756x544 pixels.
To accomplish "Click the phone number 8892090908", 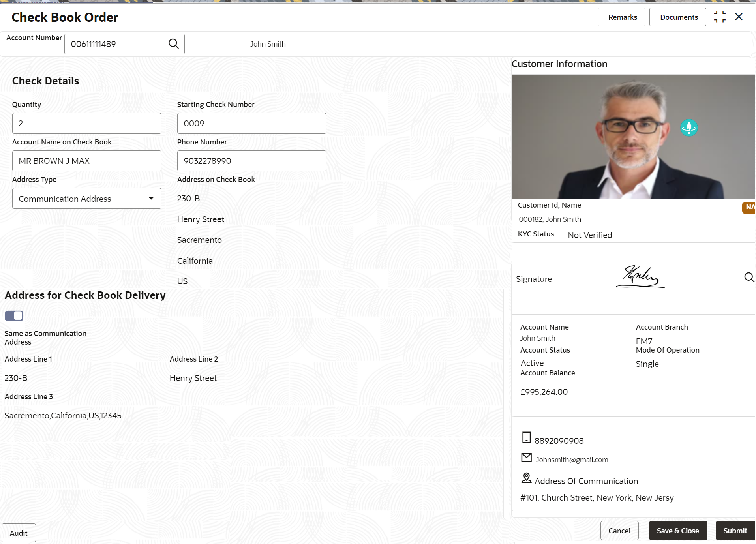I will tap(559, 441).
